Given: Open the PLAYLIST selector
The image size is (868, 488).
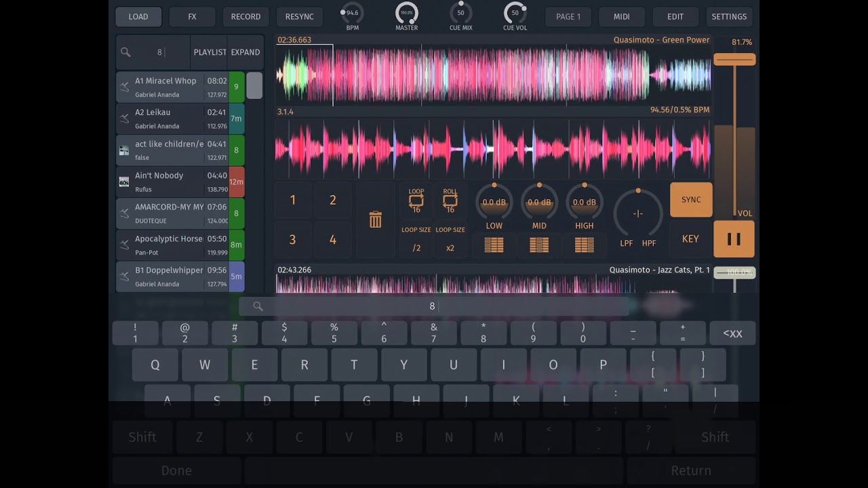Looking at the screenshot, I should click(x=210, y=52).
